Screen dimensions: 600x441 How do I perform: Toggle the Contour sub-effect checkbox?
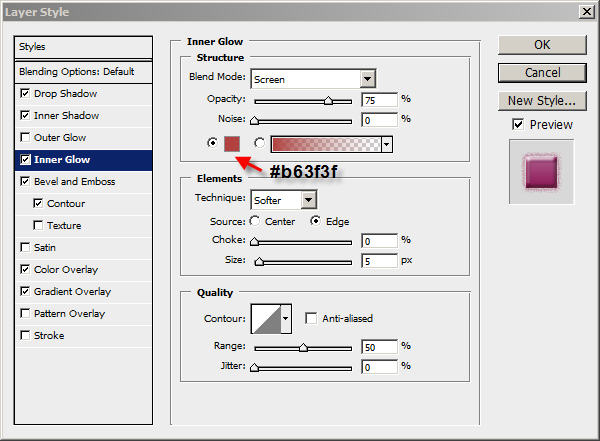tap(38, 203)
